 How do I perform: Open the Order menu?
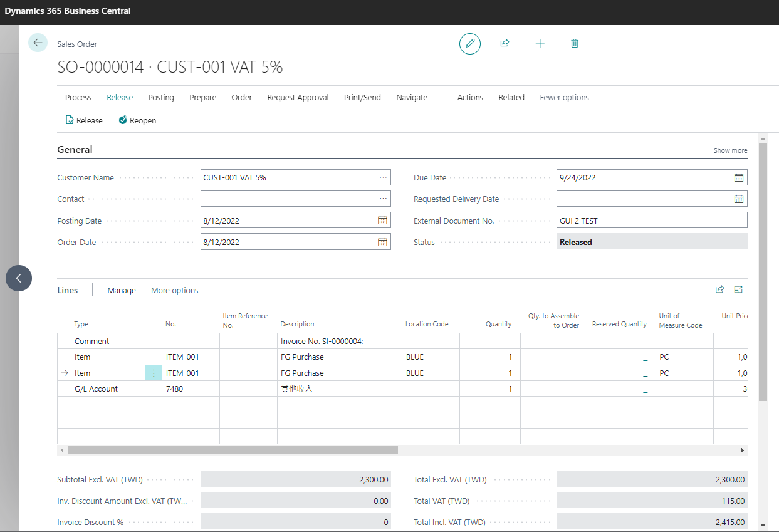[242, 97]
